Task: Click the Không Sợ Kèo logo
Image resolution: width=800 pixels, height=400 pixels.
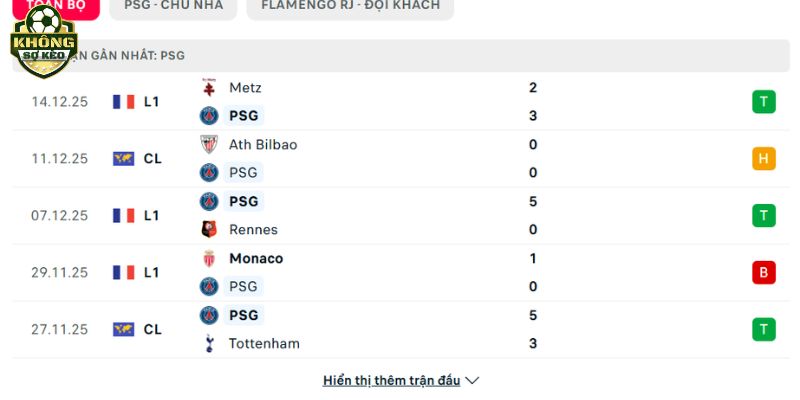Action: [x=43, y=42]
